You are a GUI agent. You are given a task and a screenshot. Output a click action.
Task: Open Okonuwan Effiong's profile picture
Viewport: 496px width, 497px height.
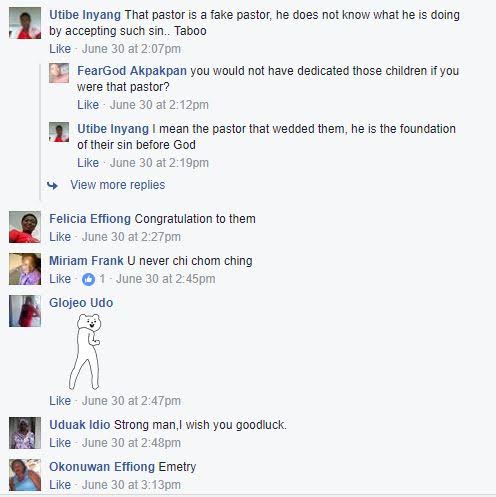tap(25, 475)
